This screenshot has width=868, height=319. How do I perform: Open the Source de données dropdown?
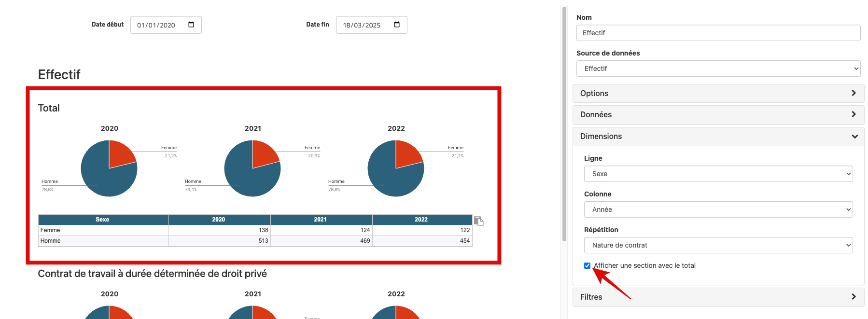(x=718, y=69)
